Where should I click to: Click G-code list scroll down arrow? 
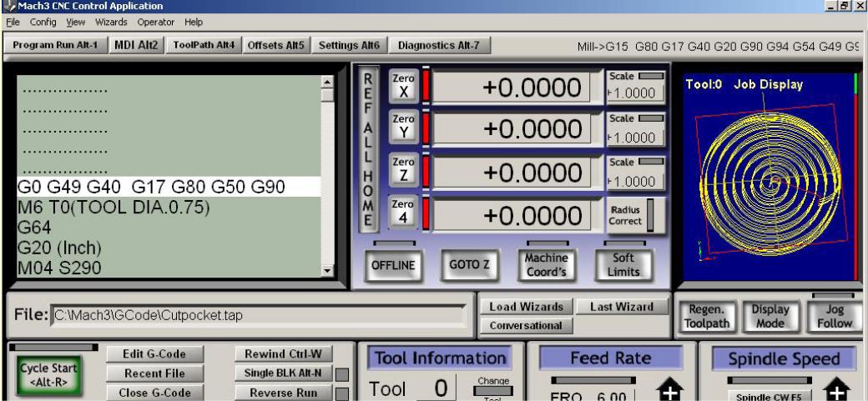coord(328,271)
